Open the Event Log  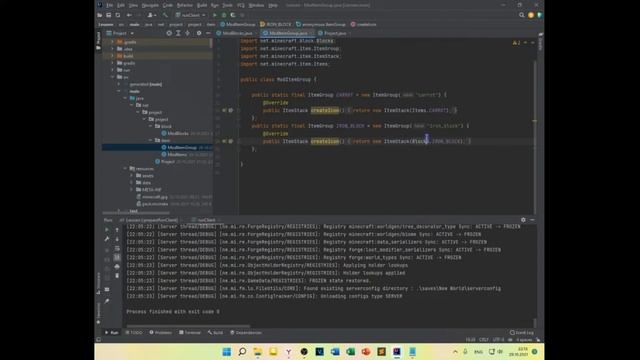click(522, 333)
